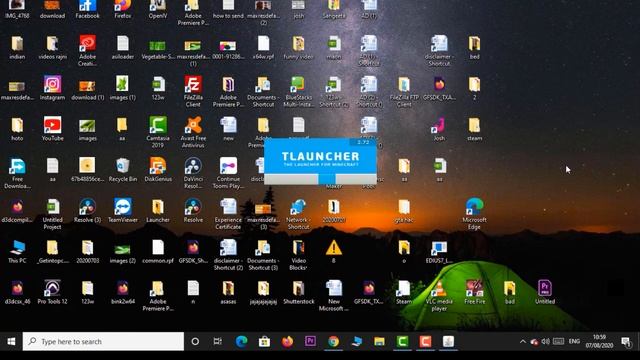
Task: Open the funny video folder
Action: [x=298, y=47]
